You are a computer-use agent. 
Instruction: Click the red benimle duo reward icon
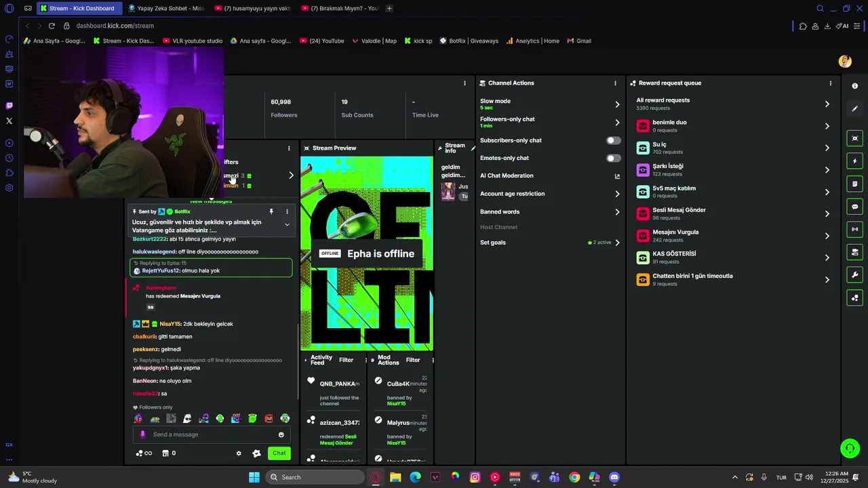point(643,126)
